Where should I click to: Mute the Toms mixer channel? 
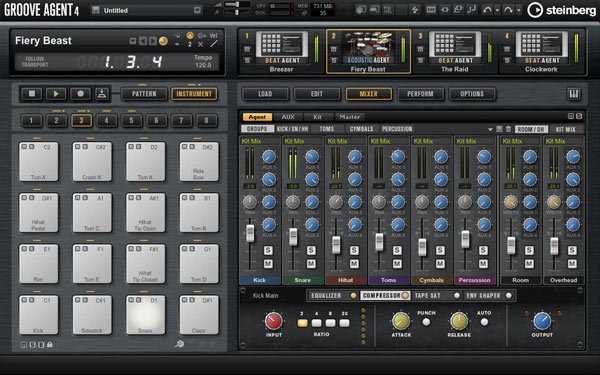pyautogui.click(x=397, y=264)
